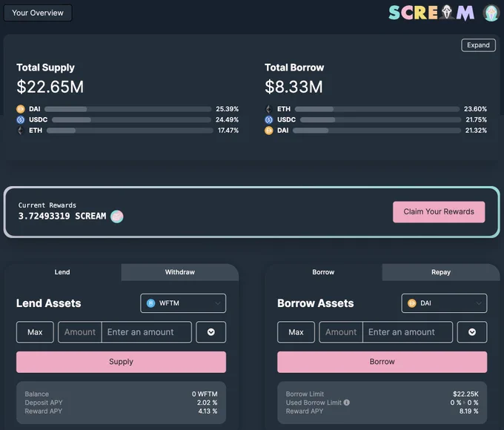Click the DAI supply progress bar
The width and height of the screenshot is (504, 430).
pos(128,109)
